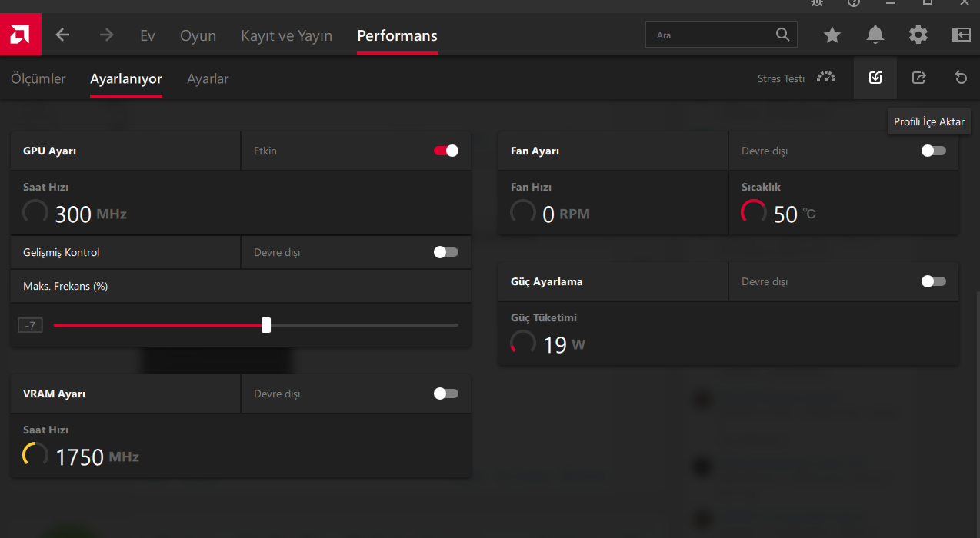This screenshot has height=538, width=980.
Task: Click the GPU Ayarı heading
Action: pos(49,151)
